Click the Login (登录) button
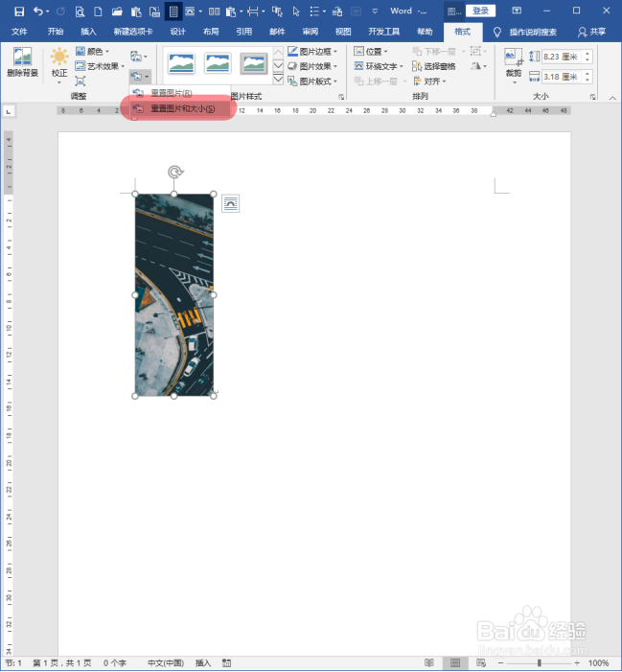The height and width of the screenshot is (672, 622). point(480,11)
